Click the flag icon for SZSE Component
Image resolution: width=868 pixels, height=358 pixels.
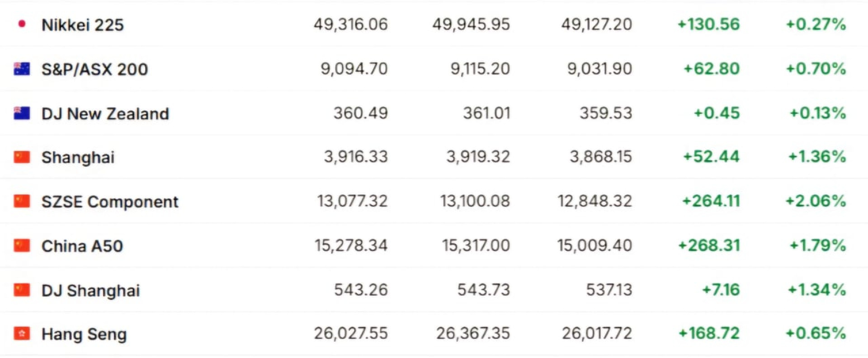pyautogui.click(x=22, y=201)
